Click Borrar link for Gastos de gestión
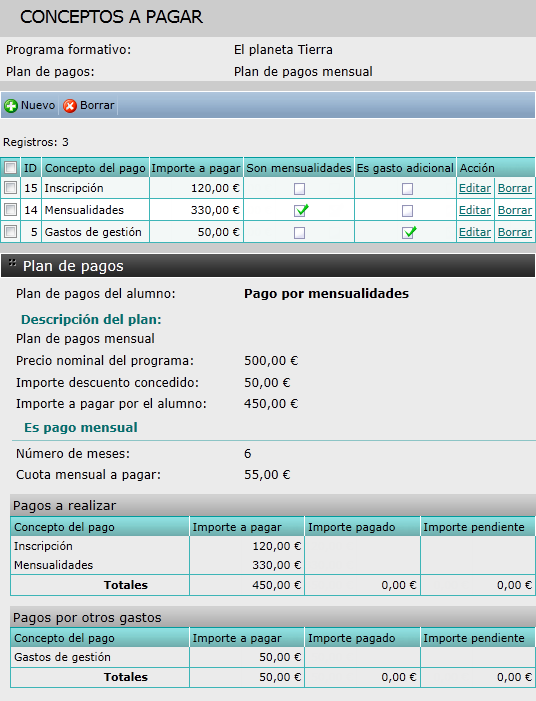 [x=515, y=232]
